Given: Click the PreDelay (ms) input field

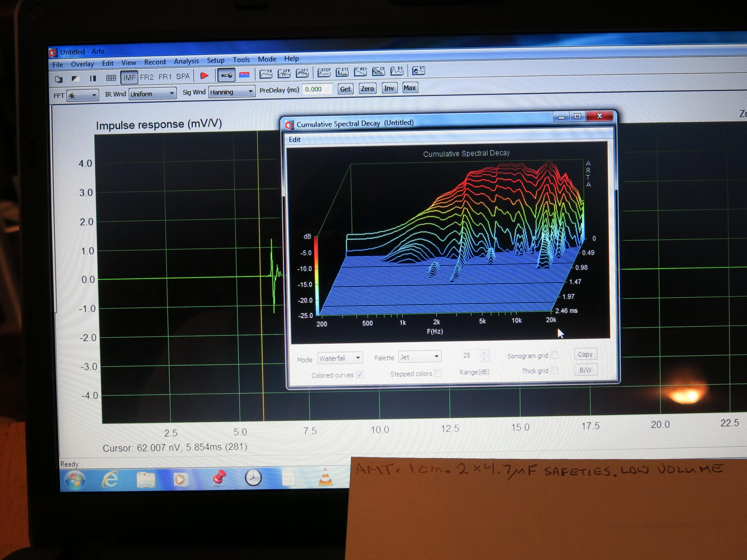Looking at the screenshot, I should tap(317, 89).
